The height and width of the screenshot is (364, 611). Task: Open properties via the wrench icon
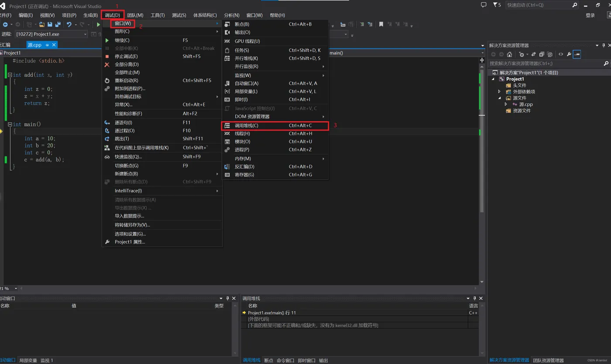(569, 55)
